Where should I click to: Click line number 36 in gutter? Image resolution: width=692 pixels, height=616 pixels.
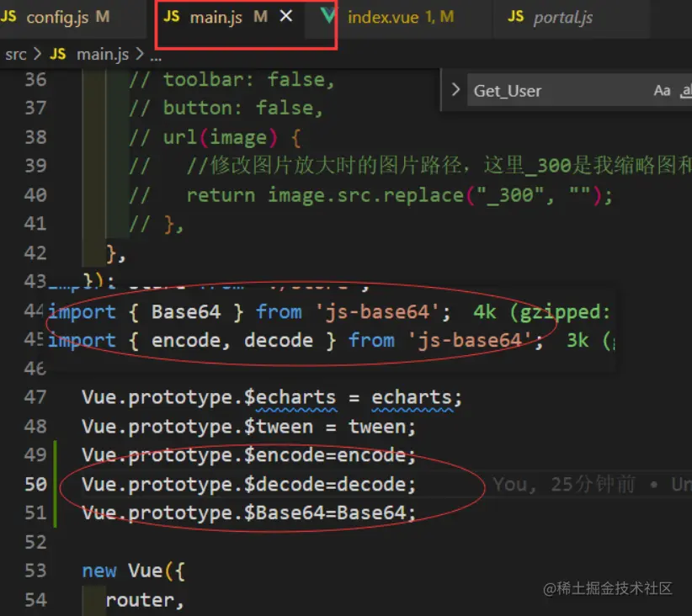[x=35, y=80]
